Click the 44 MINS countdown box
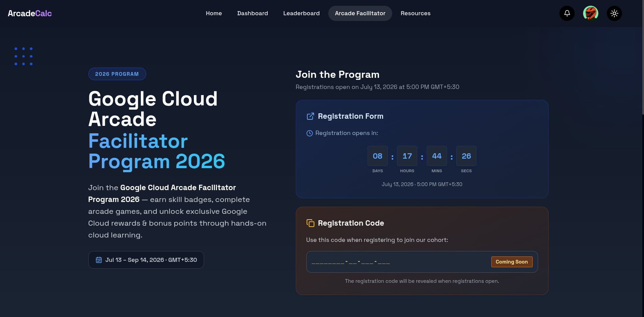The height and width of the screenshot is (317, 644). [437, 156]
